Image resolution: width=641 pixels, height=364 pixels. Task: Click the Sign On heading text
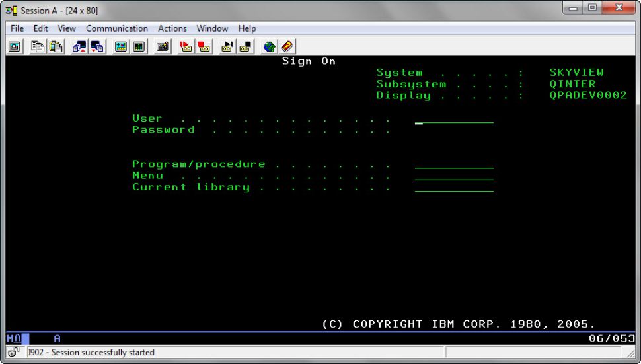(x=309, y=61)
